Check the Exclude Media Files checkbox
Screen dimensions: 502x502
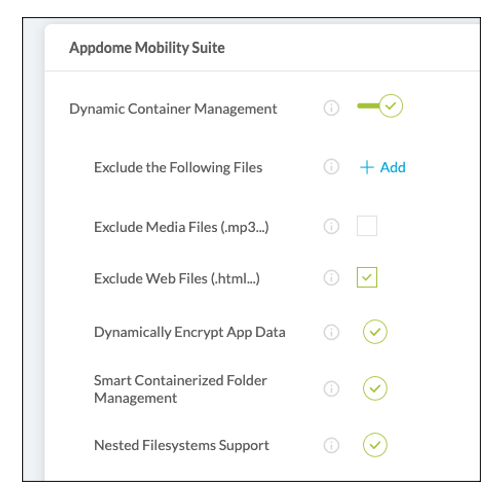point(367,226)
